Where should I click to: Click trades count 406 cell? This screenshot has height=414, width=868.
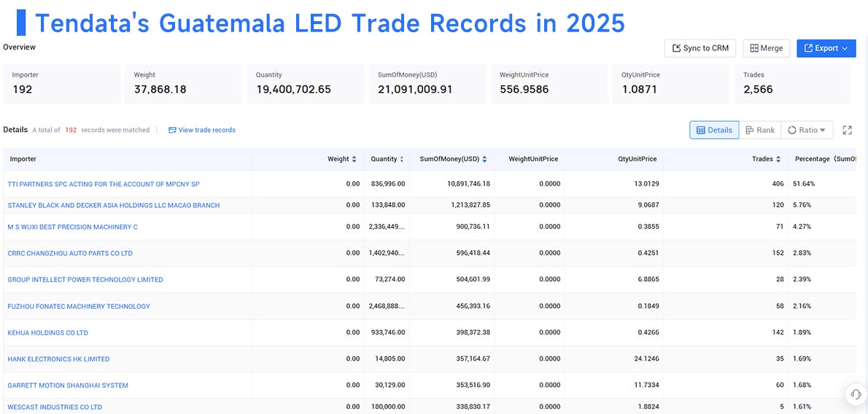pyautogui.click(x=778, y=184)
